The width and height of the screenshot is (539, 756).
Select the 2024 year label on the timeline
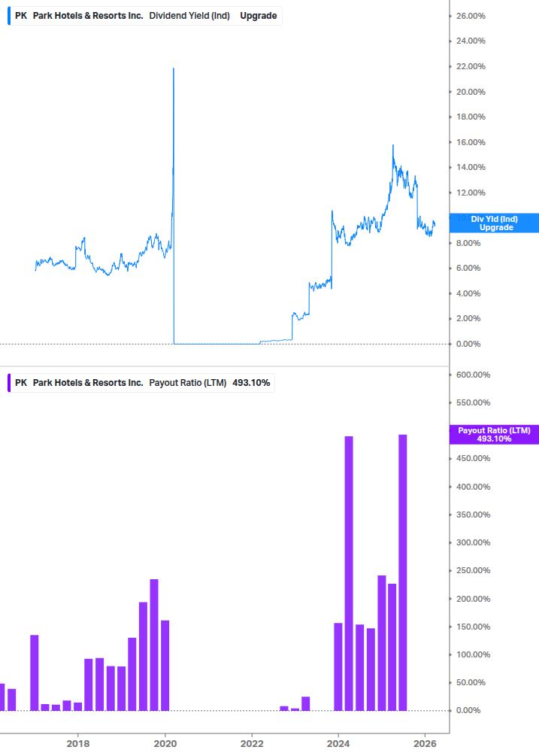pos(338,743)
